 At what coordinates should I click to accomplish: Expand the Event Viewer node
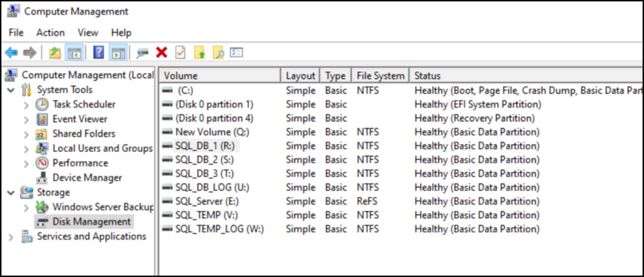click(x=26, y=119)
